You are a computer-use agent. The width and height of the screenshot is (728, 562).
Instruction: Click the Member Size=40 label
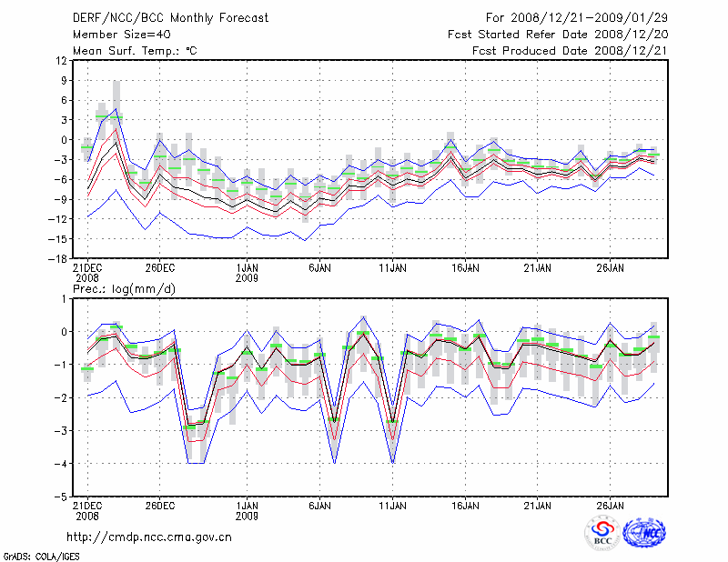115,35
